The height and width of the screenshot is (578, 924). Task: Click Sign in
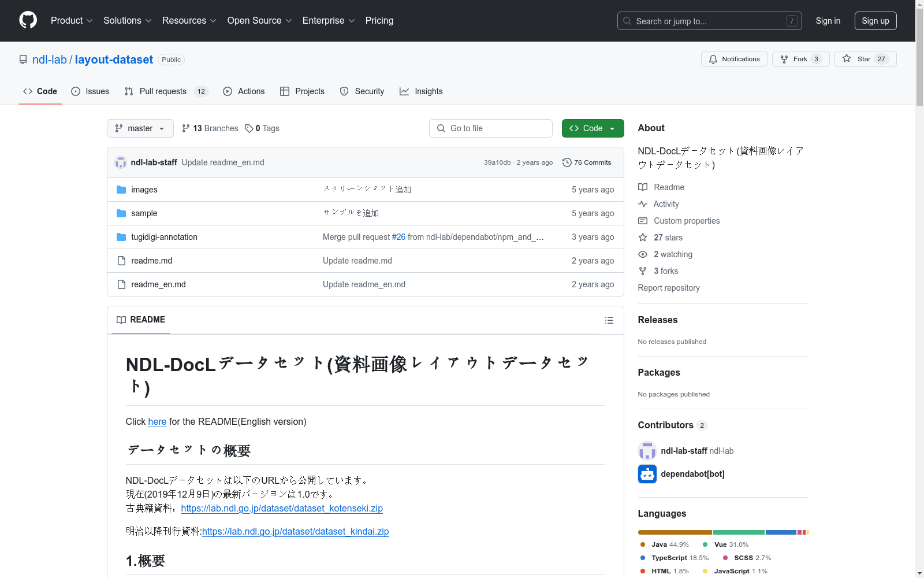[x=828, y=21]
